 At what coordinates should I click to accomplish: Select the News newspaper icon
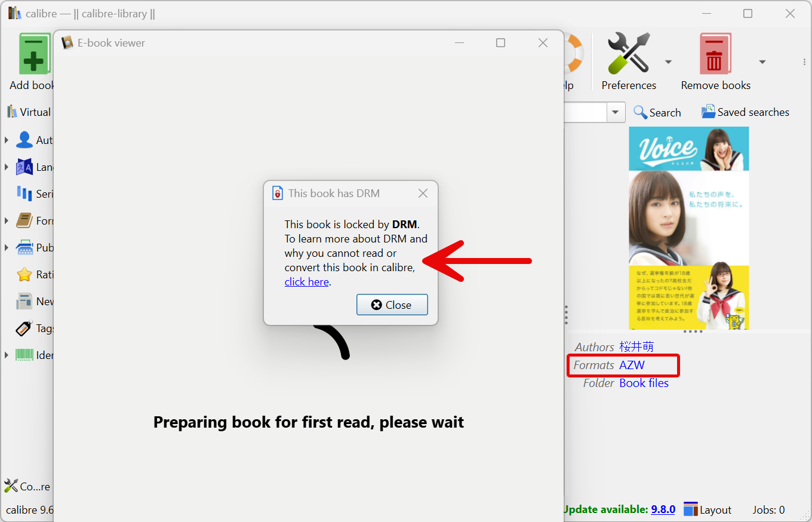(x=24, y=301)
